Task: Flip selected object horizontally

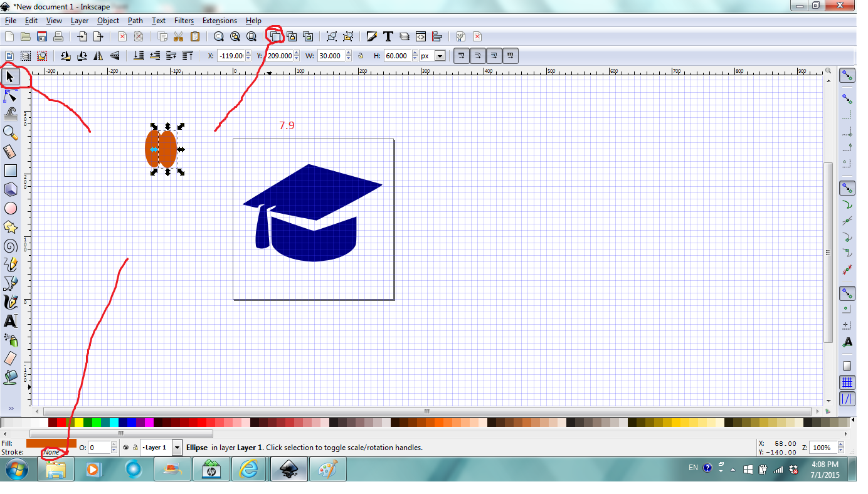Action: (x=98, y=56)
